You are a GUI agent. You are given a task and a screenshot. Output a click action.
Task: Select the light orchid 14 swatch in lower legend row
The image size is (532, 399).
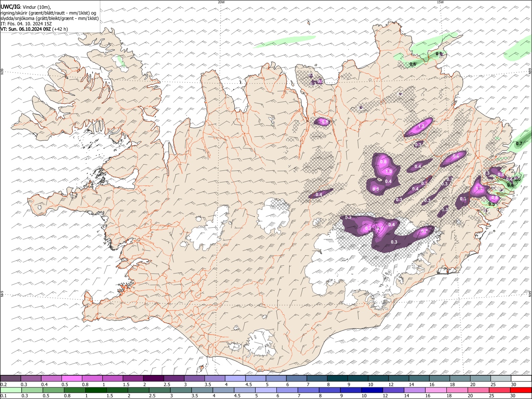pyautogui.click(x=414, y=390)
